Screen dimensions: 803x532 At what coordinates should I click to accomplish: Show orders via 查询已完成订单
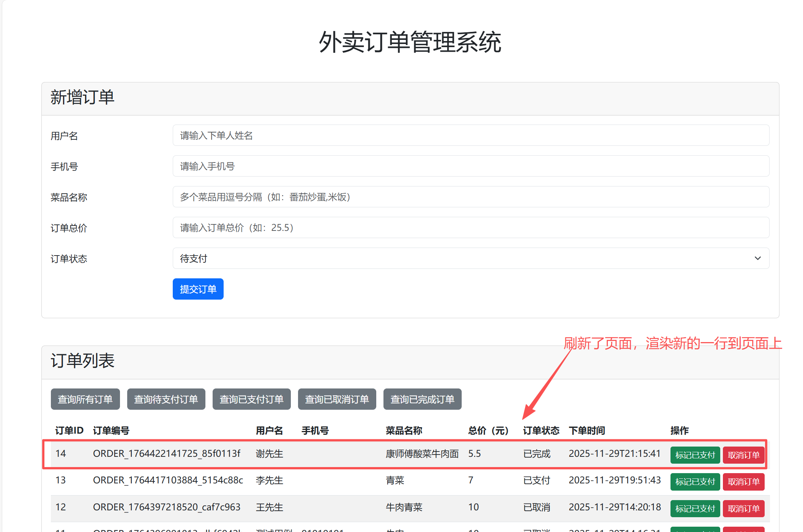[x=422, y=399]
